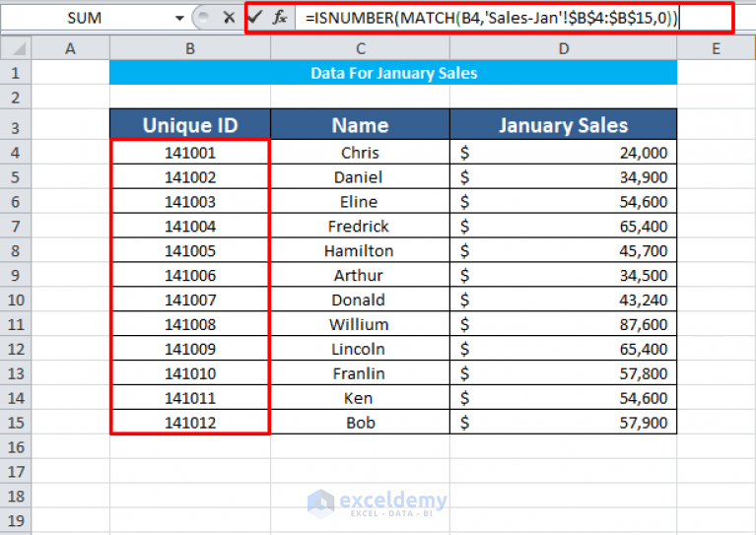
Task: Cancel the formula entry with the X icon
Action: coord(229,18)
